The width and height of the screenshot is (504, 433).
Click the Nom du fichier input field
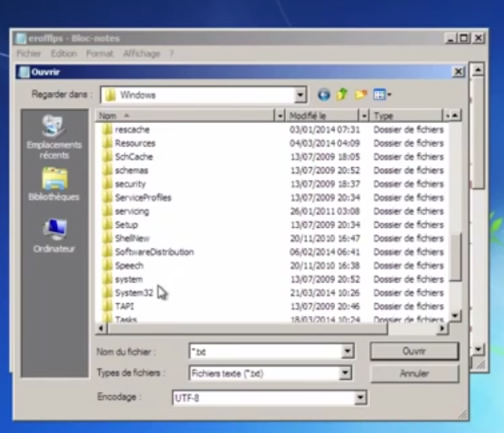pyautogui.click(x=266, y=352)
